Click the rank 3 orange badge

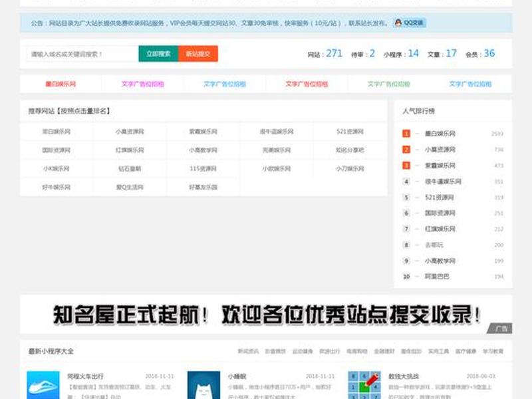(406, 165)
